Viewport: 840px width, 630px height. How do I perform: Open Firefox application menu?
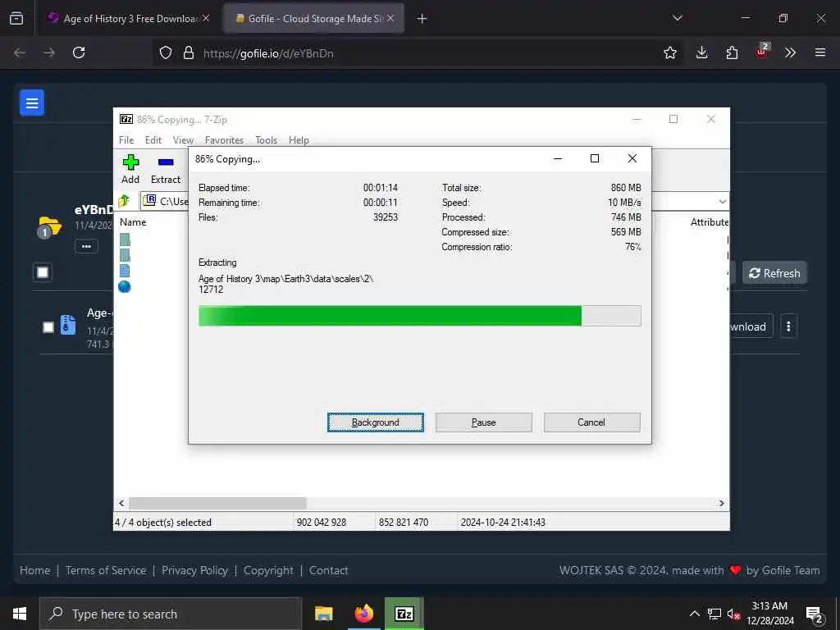819,52
